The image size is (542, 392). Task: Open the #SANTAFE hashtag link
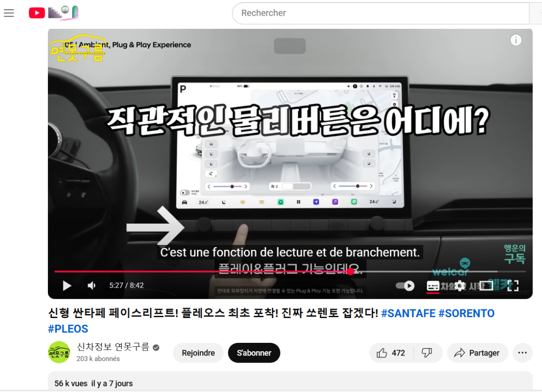pos(408,313)
